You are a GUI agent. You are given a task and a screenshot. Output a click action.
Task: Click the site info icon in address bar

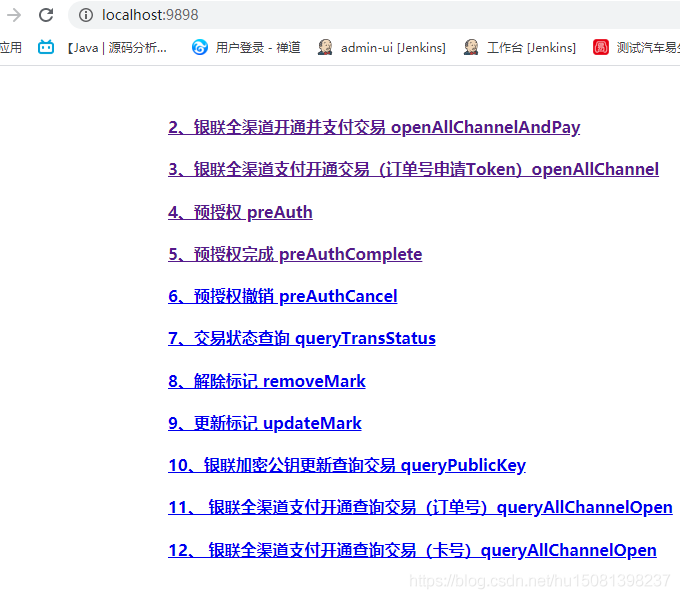(85, 15)
